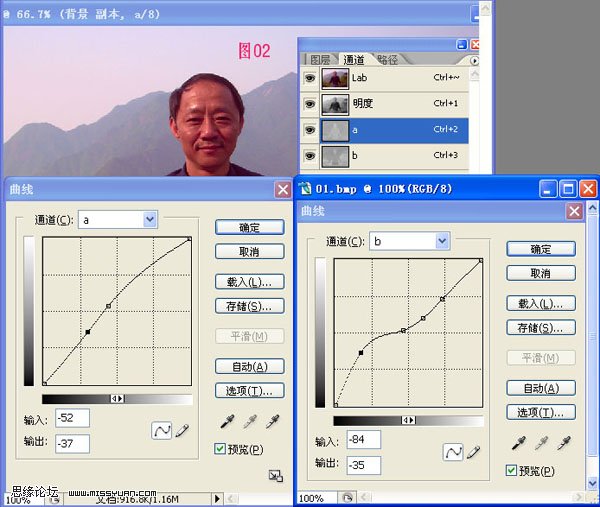Click 确定 in b curves dialog
The image size is (600, 507).
pos(541,249)
